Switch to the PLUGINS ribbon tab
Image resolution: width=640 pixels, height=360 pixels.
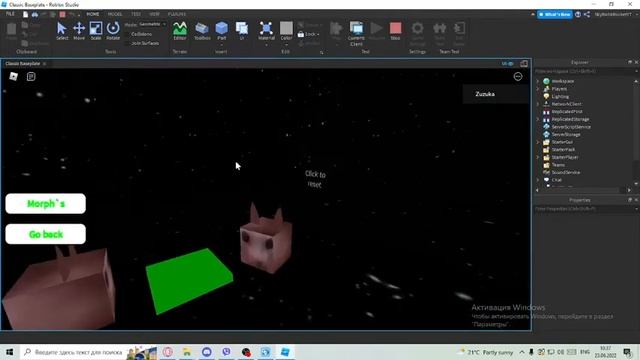tap(177, 14)
